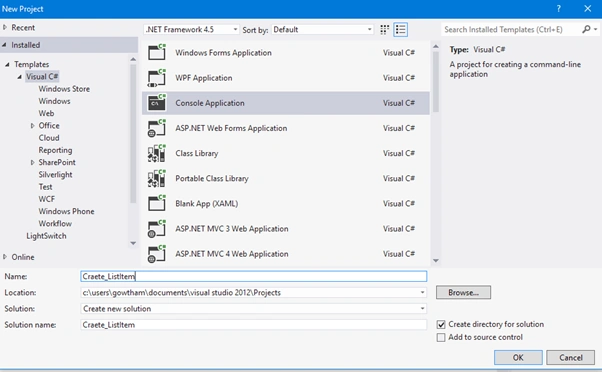Close the New Project dialog
The height and width of the screenshot is (372, 602).
pos(587,8)
